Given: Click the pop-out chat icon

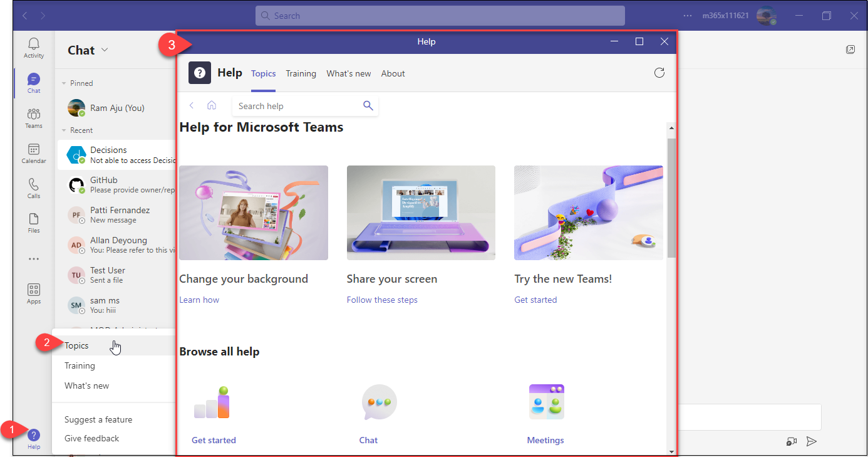Looking at the screenshot, I should pos(850,50).
